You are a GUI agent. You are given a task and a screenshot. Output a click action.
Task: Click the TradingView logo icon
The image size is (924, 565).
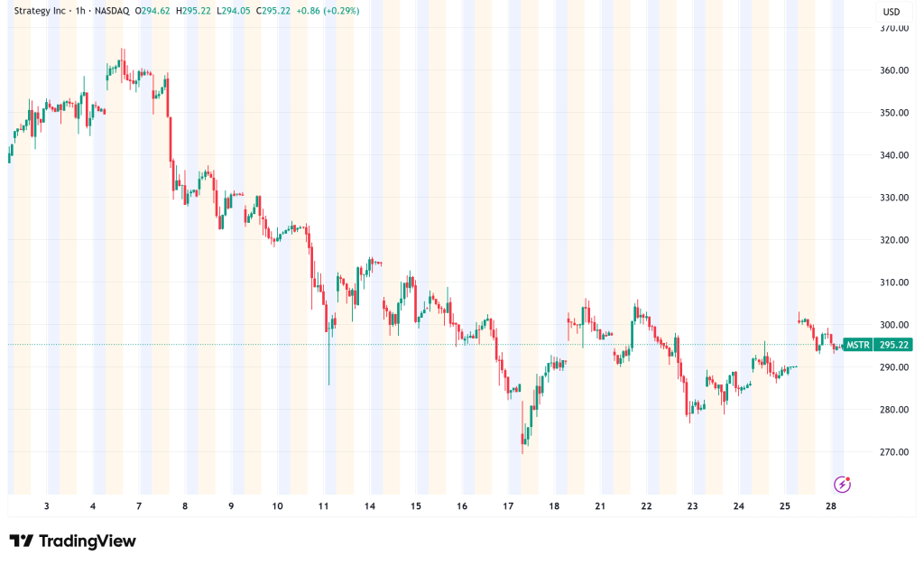click(22, 541)
